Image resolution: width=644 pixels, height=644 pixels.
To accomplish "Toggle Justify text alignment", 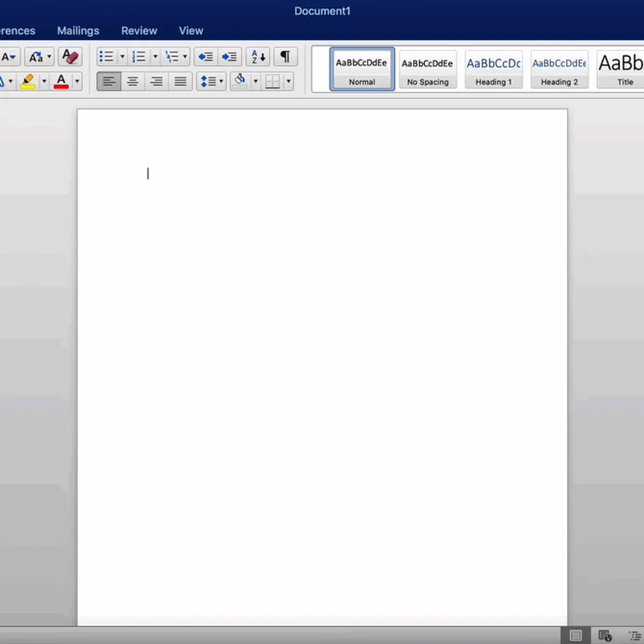I will pyautogui.click(x=180, y=81).
